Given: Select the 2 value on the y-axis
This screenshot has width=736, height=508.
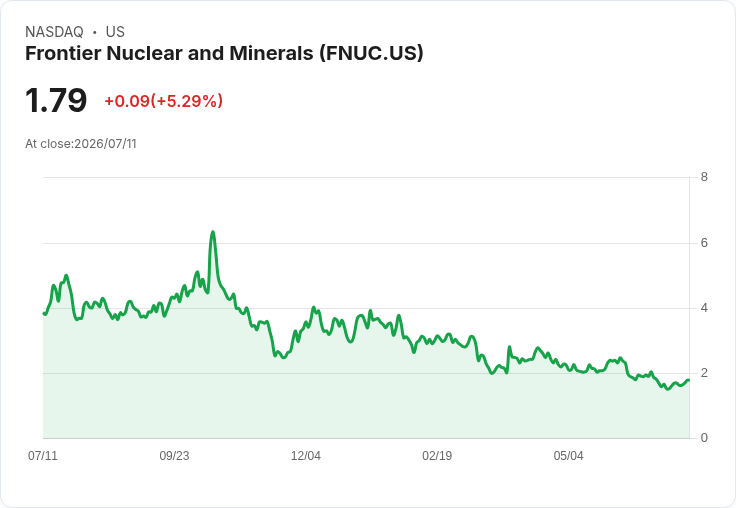Looking at the screenshot, I should (x=704, y=373).
